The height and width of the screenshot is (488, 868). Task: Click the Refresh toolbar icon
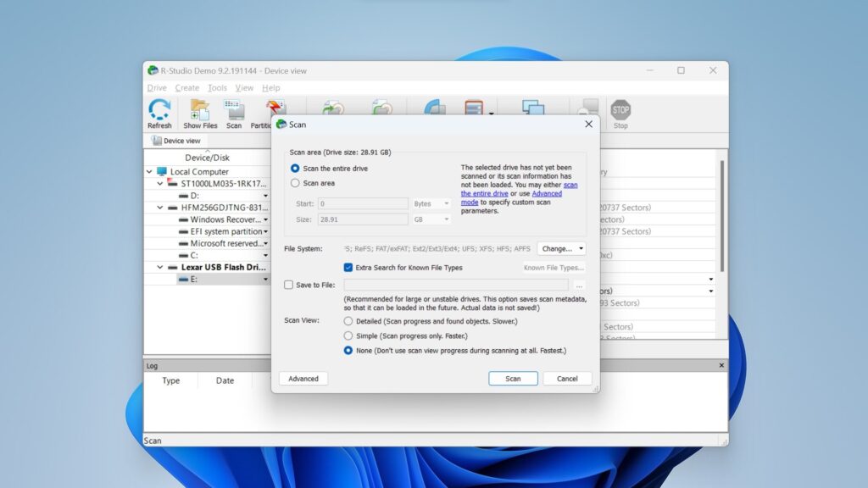click(x=159, y=110)
